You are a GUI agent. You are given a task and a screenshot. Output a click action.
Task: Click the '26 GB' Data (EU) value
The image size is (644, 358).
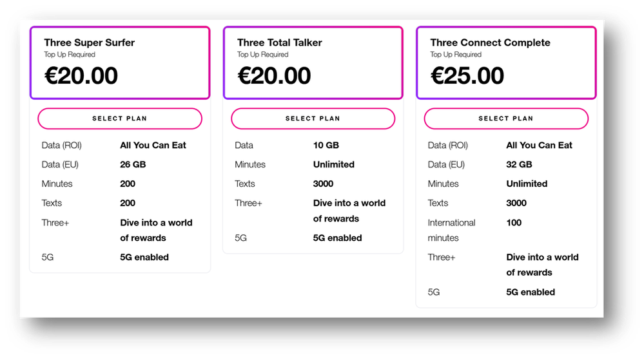(x=133, y=164)
